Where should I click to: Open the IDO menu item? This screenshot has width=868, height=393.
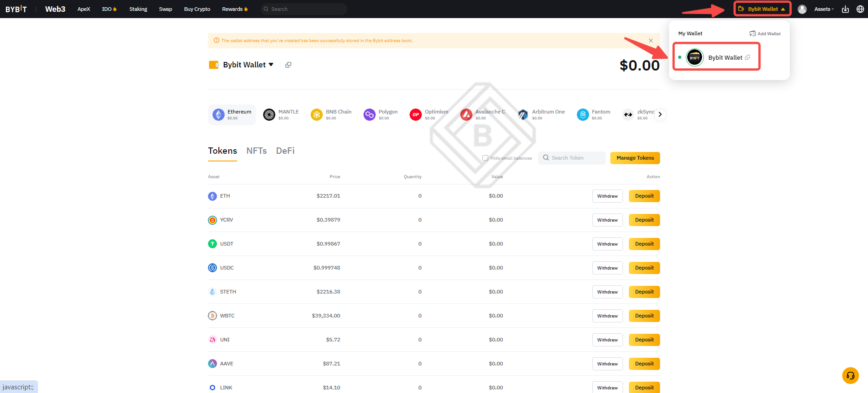pyautogui.click(x=109, y=9)
